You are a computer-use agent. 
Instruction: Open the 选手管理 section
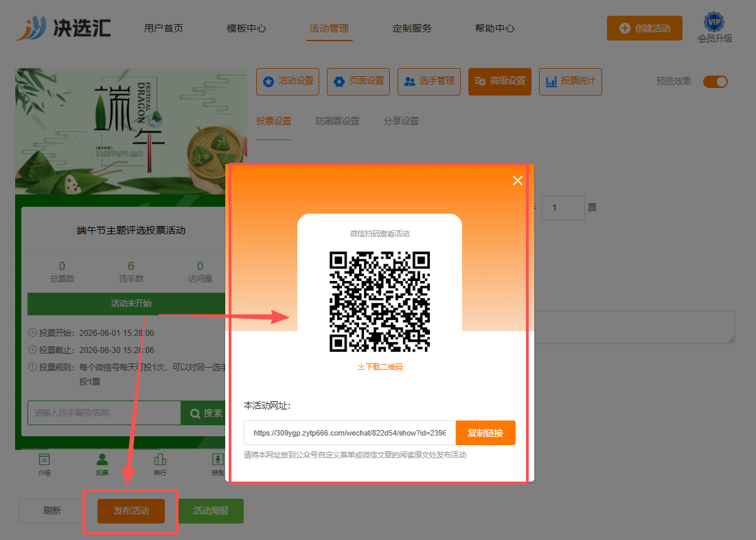(429, 82)
